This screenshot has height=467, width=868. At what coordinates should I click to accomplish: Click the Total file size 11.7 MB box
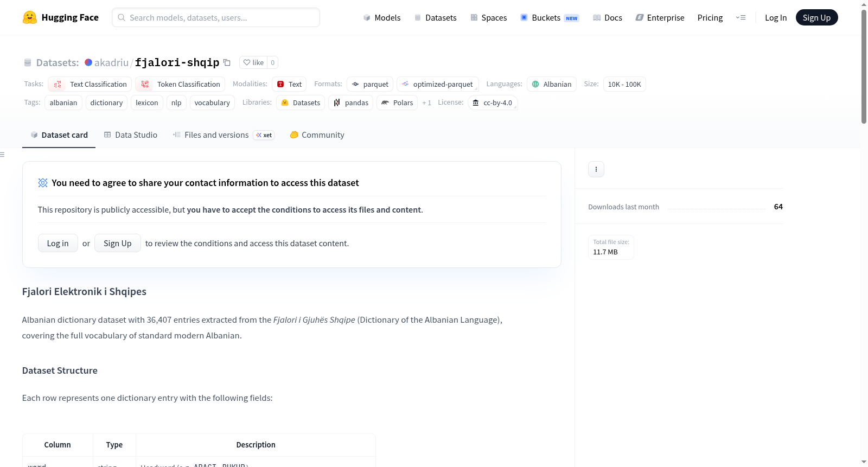pos(611,247)
